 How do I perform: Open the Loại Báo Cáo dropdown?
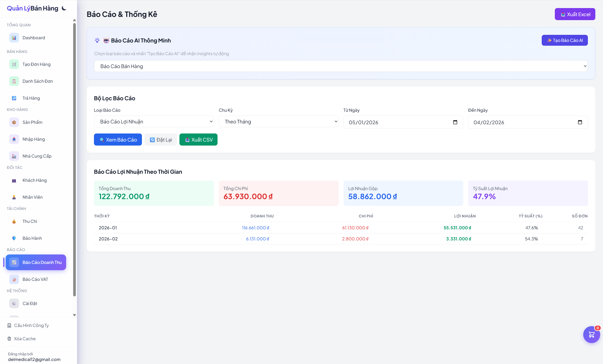pos(154,122)
